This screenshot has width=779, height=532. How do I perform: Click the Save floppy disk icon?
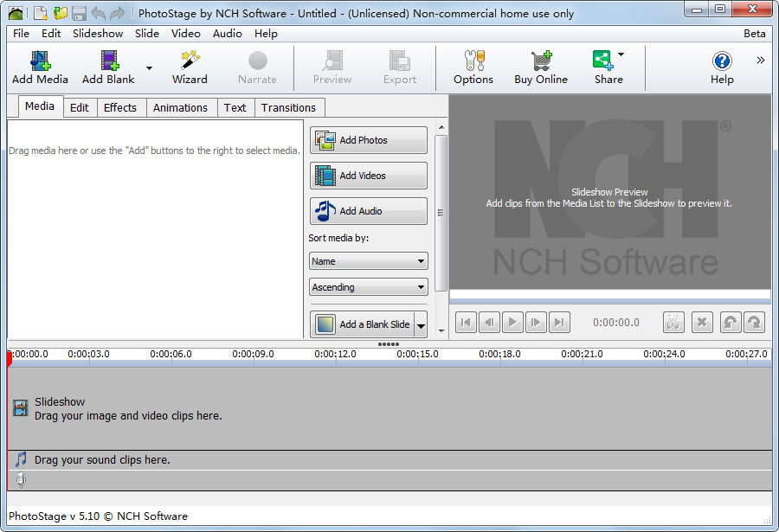coord(79,13)
